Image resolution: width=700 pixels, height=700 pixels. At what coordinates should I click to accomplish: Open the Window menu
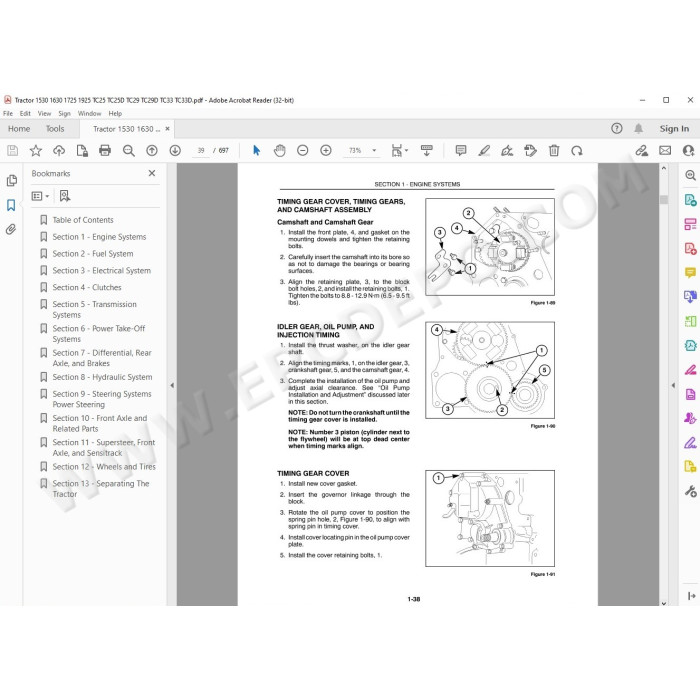coord(89,113)
